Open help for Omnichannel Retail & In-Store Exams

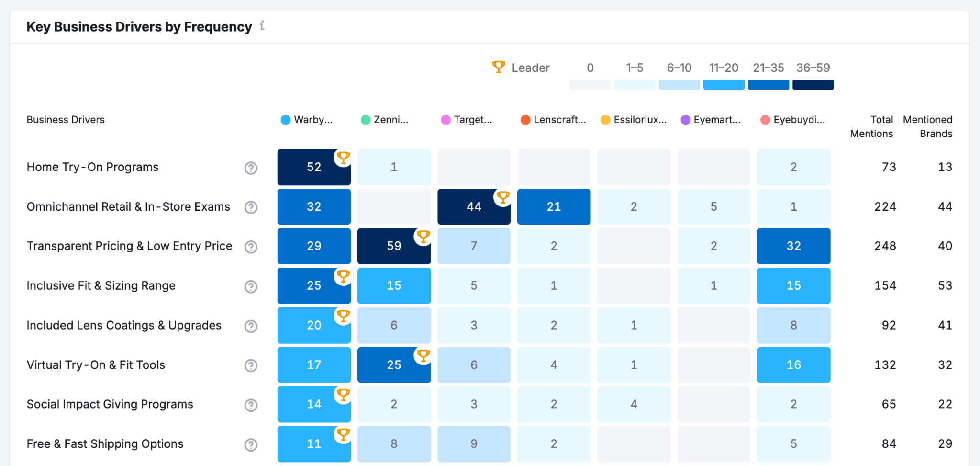click(251, 207)
